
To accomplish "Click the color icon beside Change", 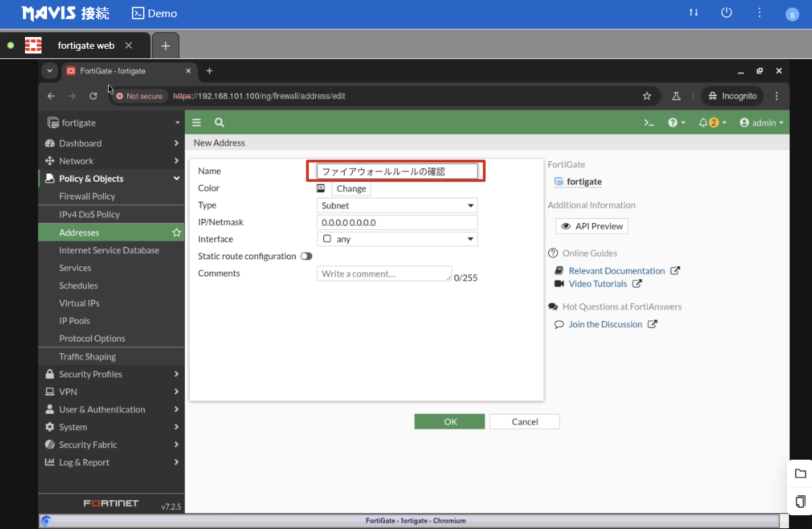I will click(x=321, y=188).
